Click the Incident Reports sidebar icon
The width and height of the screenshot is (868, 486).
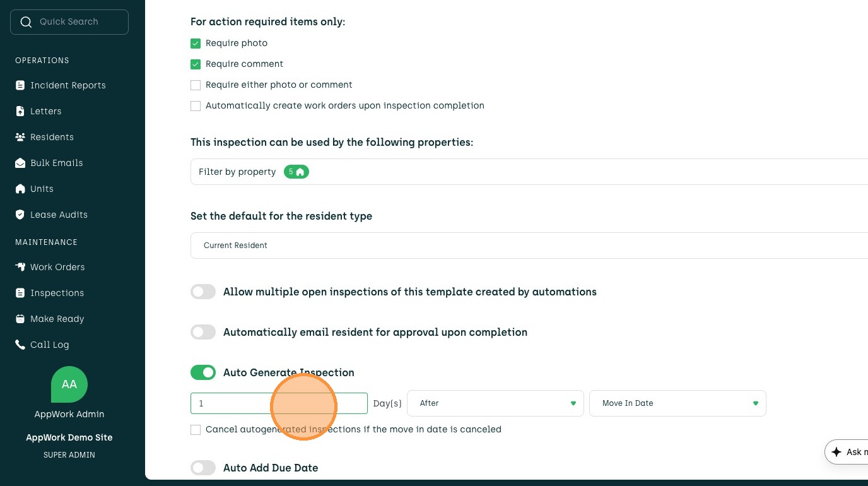click(x=20, y=85)
